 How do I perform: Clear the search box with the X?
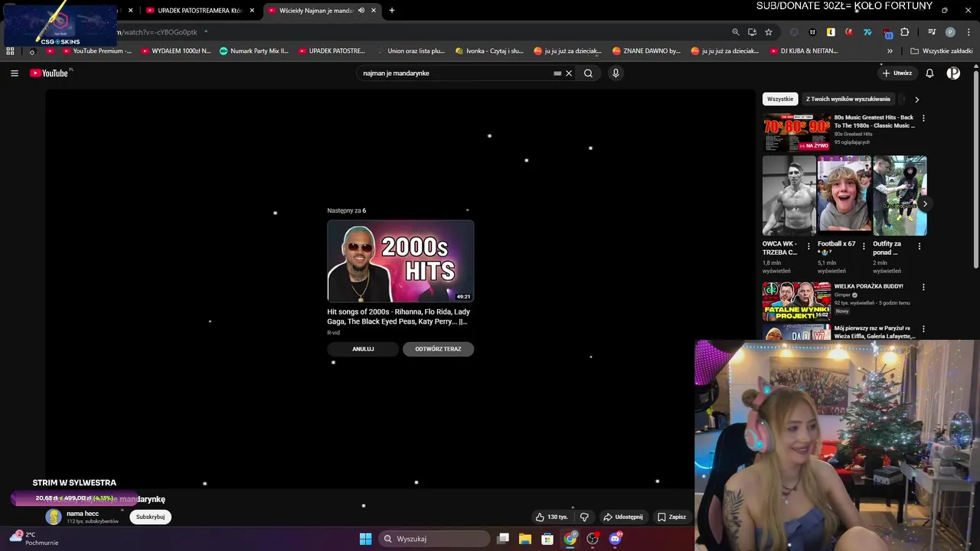[x=569, y=73]
